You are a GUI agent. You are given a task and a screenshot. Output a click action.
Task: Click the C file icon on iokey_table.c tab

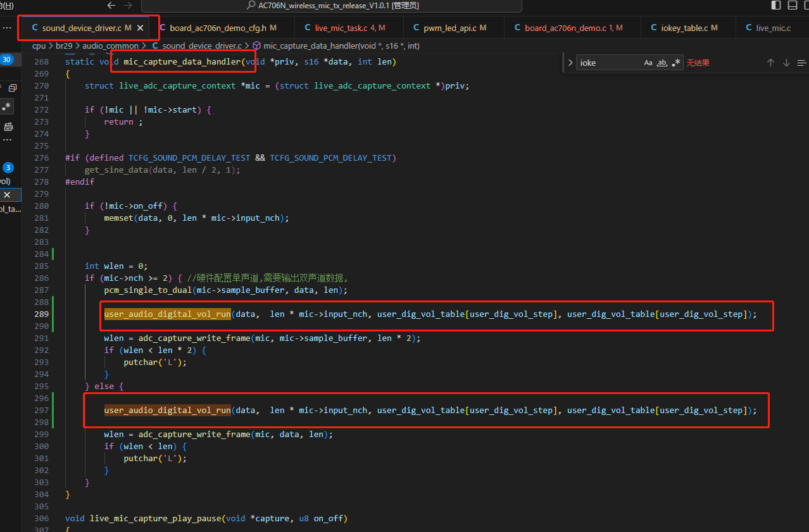654,28
